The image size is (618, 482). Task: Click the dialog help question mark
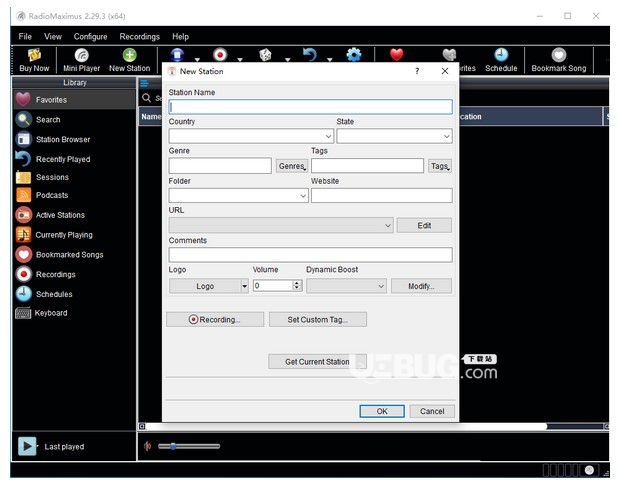[x=417, y=71]
